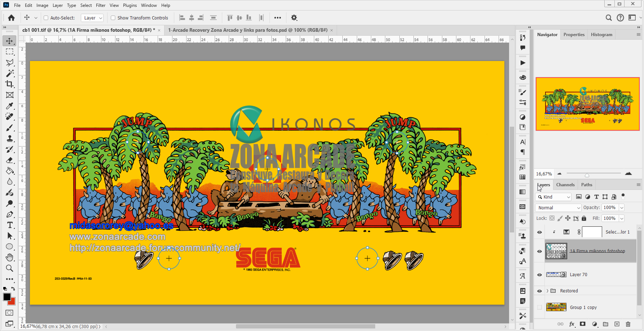
Task: Click the foreground color swatch
Action: pyautogui.click(x=7, y=297)
